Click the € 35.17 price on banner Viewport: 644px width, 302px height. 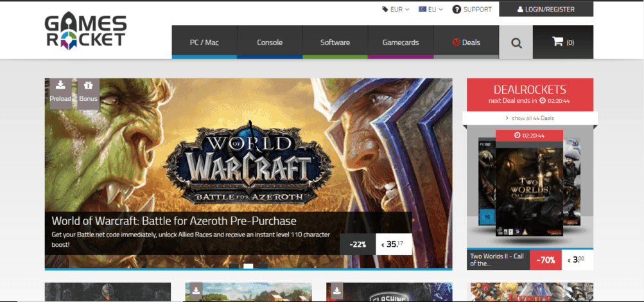pos(394,244)
